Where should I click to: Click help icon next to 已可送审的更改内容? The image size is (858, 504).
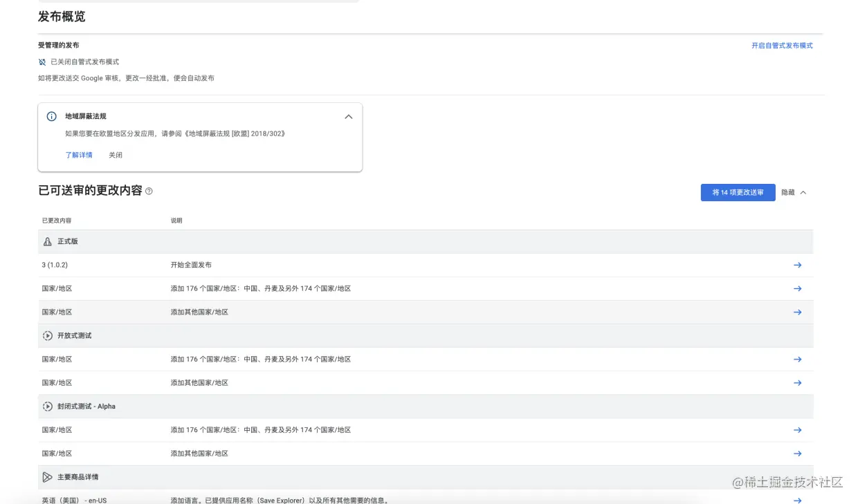(x=149, y=191)
